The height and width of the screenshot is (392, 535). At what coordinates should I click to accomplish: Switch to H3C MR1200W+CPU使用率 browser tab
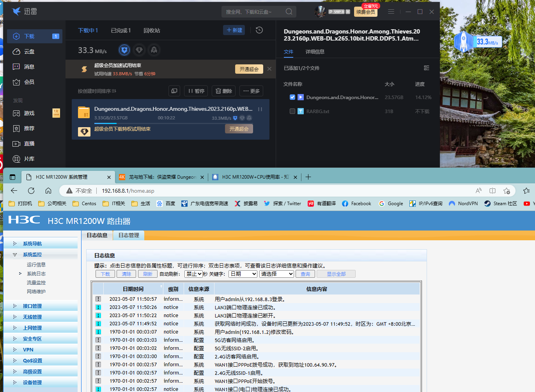tap(254, 177)
